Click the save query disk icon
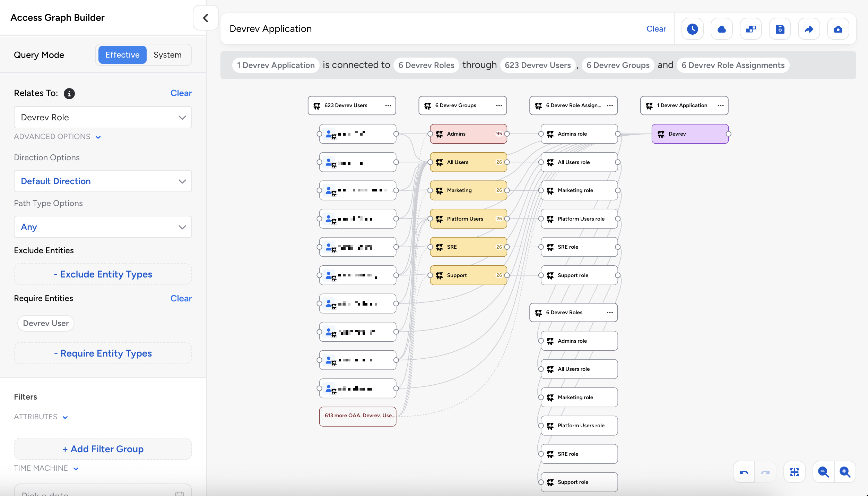 [780, 29]
